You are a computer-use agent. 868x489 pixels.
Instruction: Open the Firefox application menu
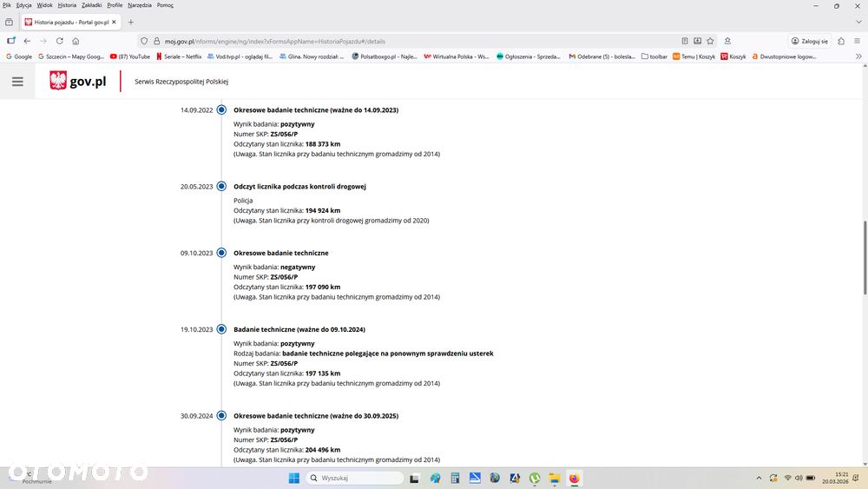tap(857, 41)
